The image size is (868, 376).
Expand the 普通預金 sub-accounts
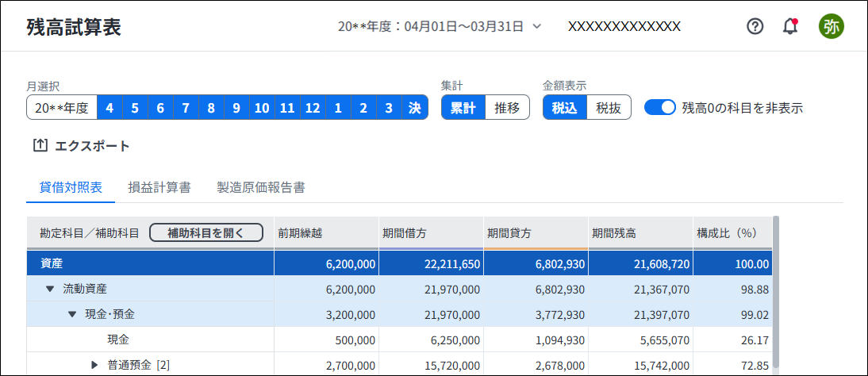point(95,365)
